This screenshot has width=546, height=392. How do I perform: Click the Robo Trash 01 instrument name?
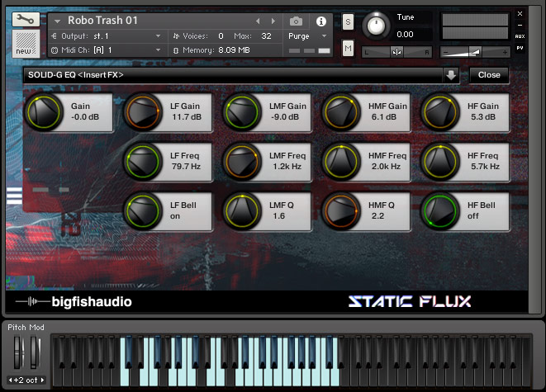(102, 20)
